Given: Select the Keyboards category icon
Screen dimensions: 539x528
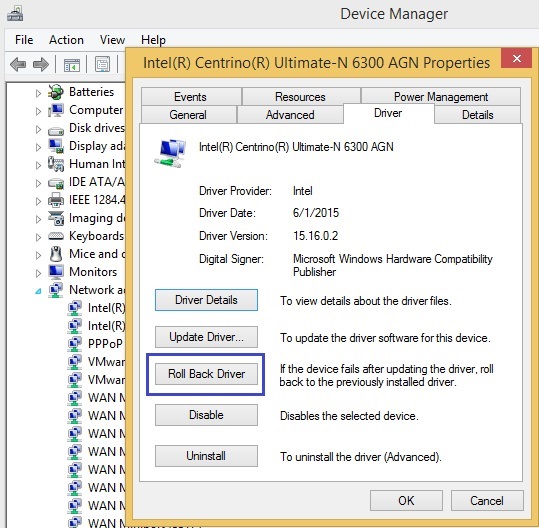Looking at the screenshot, I should pyautogui.click(x=56, y=236).
